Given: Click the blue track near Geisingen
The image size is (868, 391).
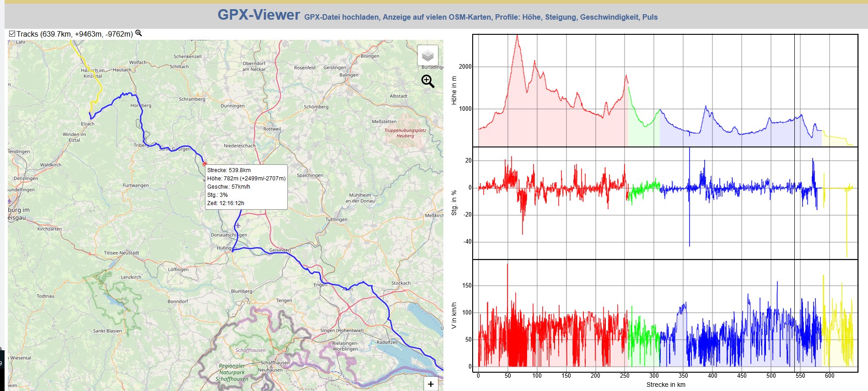Looking at the screenshot, I should [x=275, y=250].
